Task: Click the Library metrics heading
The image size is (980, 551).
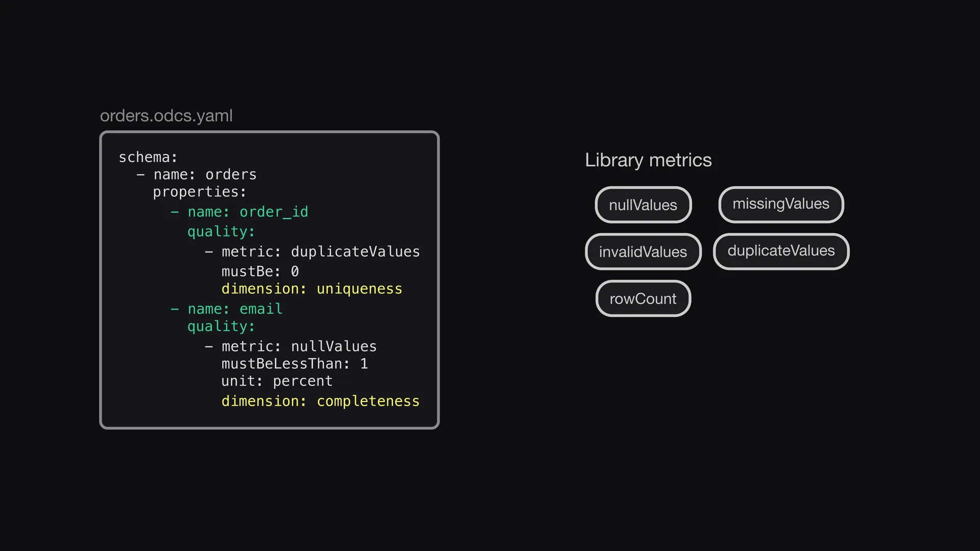Action: [x=648, y=160]
